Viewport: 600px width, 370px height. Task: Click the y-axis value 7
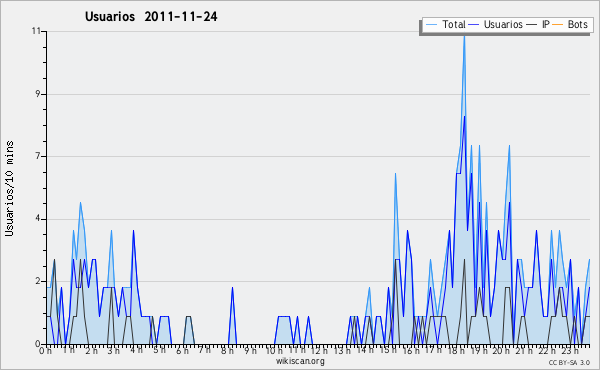click(38, 156)
